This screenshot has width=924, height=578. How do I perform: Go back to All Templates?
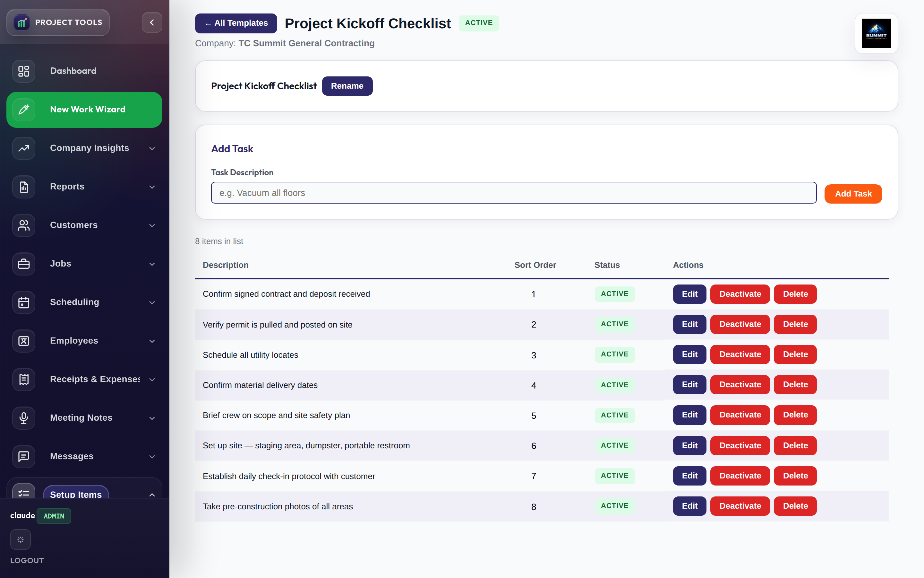pyautogui.click(x=236, y=23)
